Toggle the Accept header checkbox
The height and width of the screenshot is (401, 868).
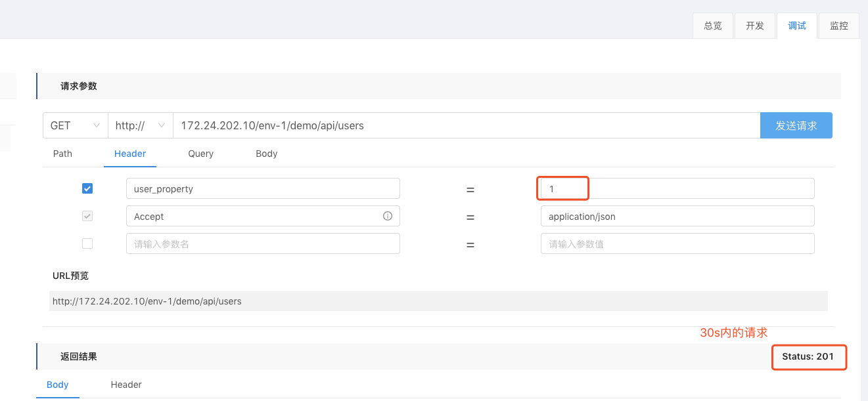[x=87, y=216]
